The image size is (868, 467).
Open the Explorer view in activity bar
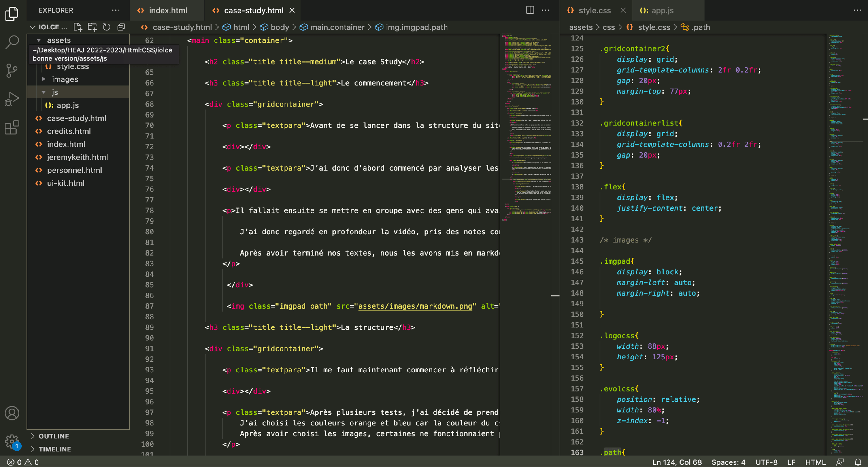pyautogui.click(x=12, y=14)
